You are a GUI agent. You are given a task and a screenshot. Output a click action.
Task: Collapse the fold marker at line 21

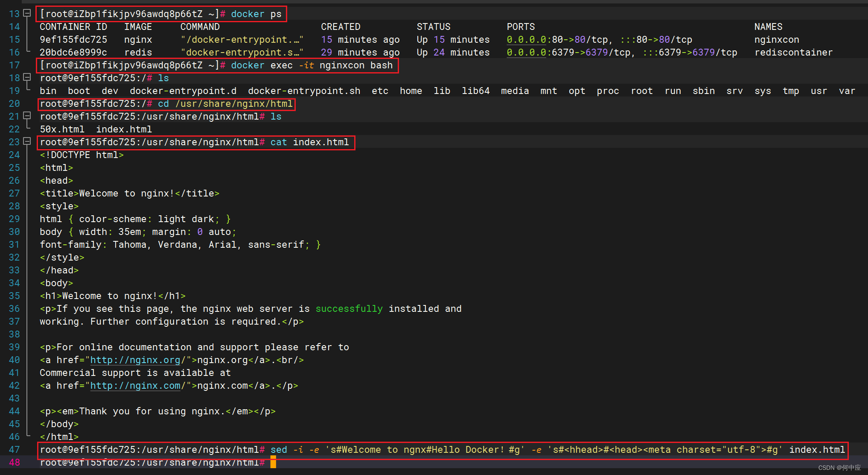point(27,116)
